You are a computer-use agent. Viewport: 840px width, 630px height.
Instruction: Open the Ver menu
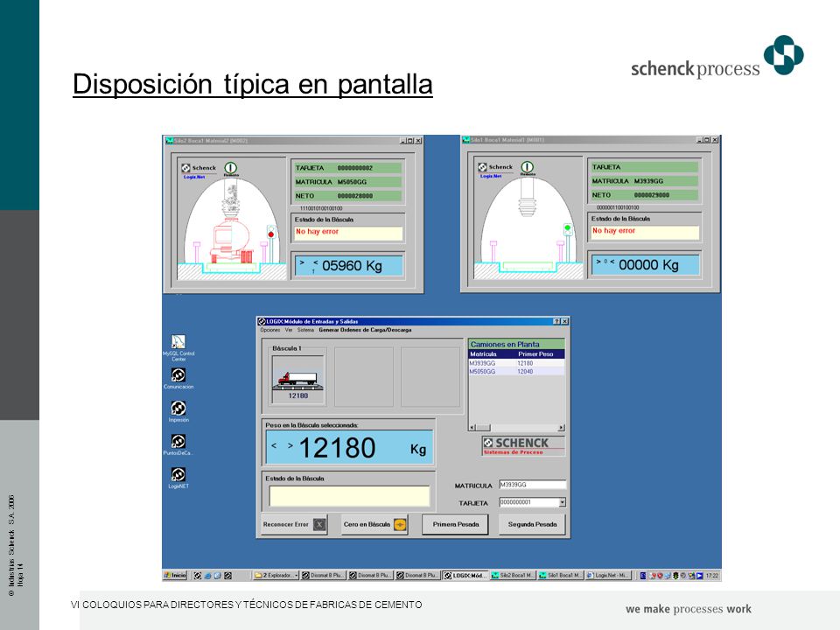point(289,330)
